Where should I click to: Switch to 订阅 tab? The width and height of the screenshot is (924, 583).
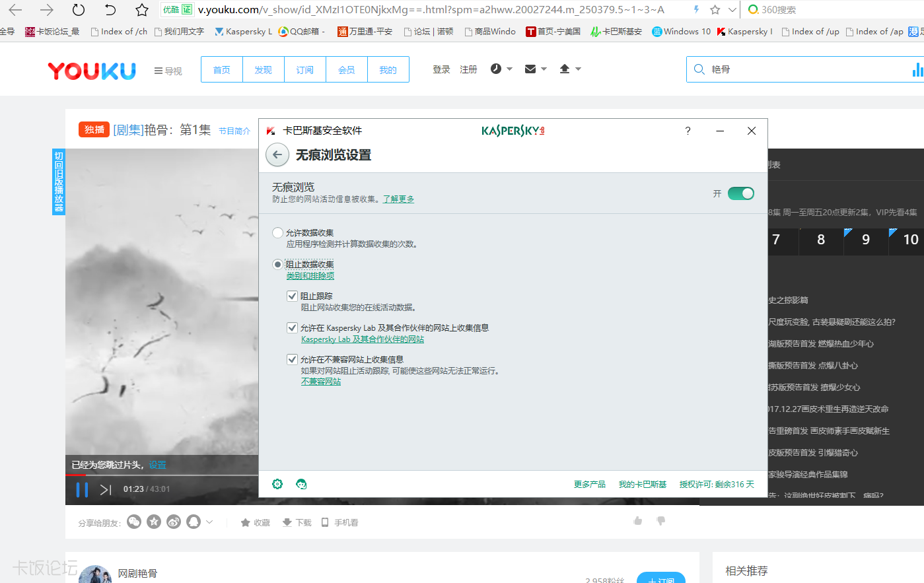pyautogui.click(x=305, y=69)
